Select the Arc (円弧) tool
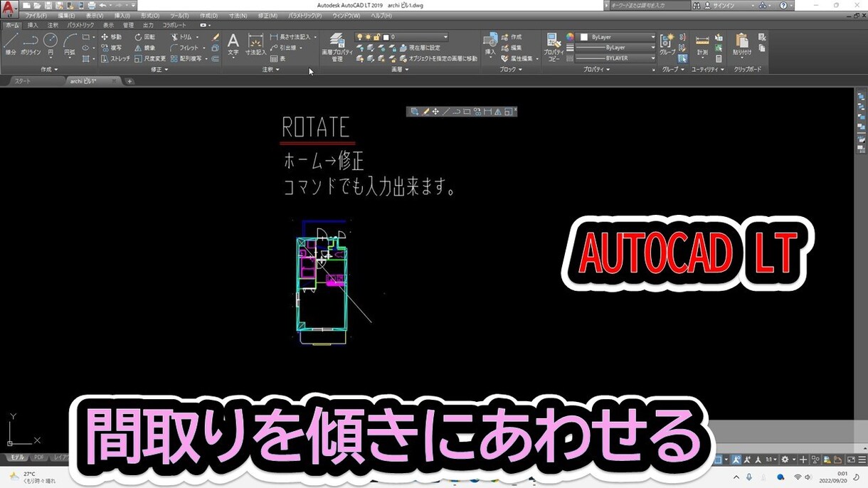 [70, 44]
